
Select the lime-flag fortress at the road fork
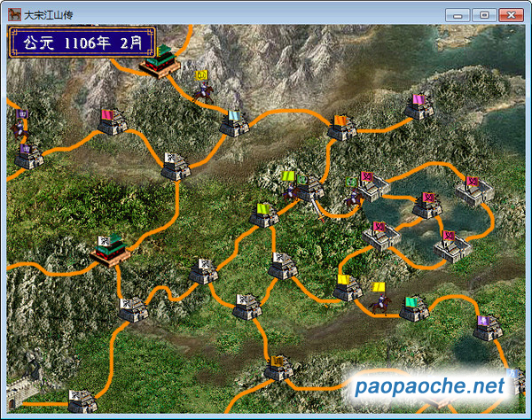[263, 215]
